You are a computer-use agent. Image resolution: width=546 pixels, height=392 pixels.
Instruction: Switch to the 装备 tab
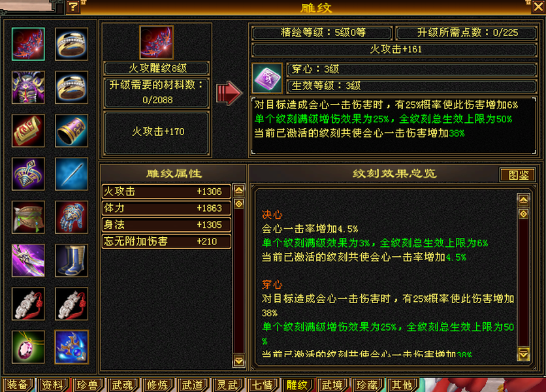18,385
